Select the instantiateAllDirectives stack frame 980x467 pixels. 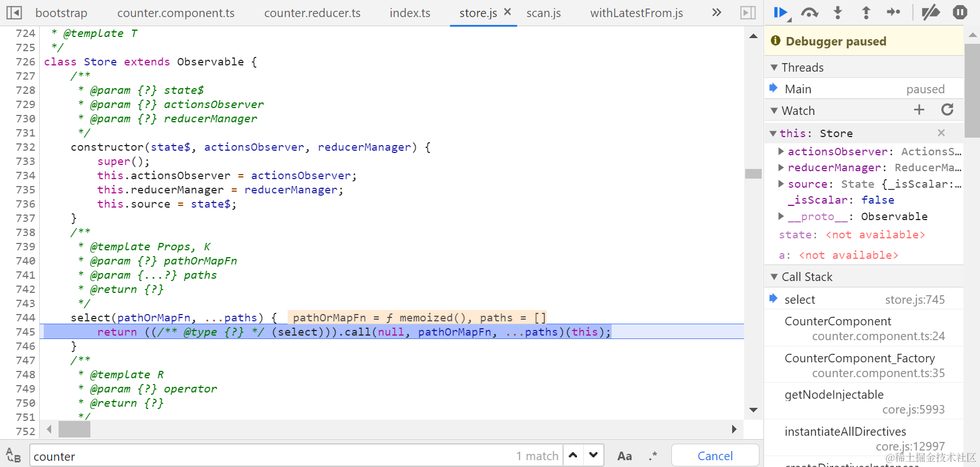click(863, 439)
